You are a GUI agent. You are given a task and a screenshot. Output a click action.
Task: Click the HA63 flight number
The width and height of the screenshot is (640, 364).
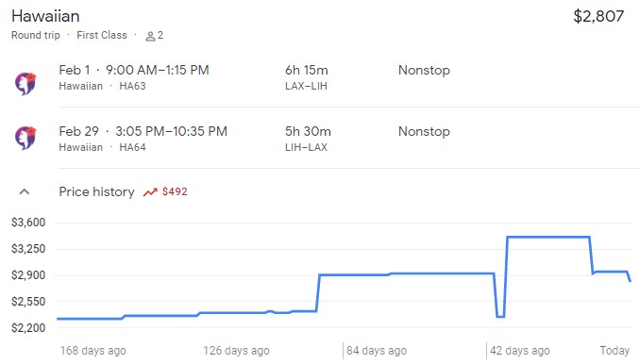(x=132, y=86)
